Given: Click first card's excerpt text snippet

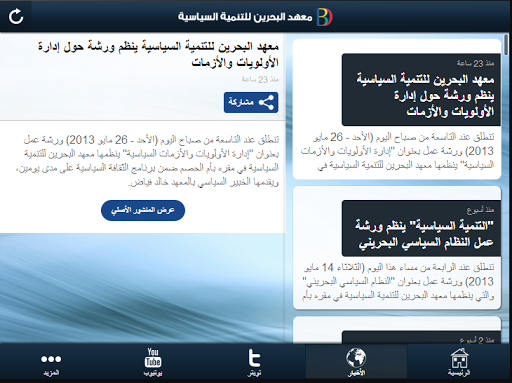Looking at the screenshot, I should tap(397, 151).
